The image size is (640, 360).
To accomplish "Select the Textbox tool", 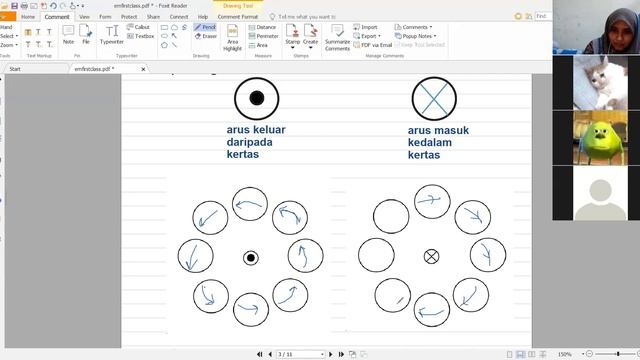I will (x=141, y=36).
